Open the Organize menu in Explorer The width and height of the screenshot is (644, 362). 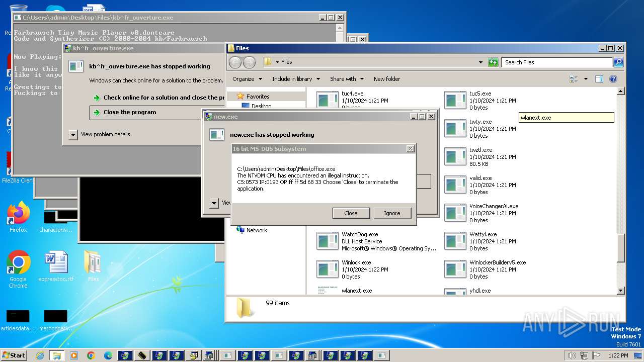[247, 79]
